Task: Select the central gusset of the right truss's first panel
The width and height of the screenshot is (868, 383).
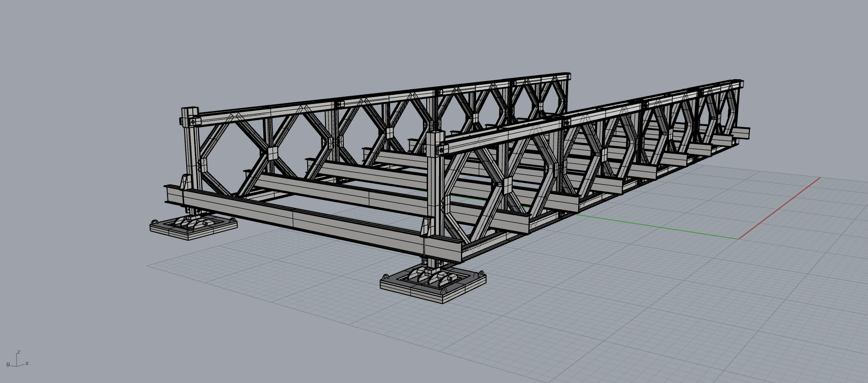Action: click(x=507, y=186)
